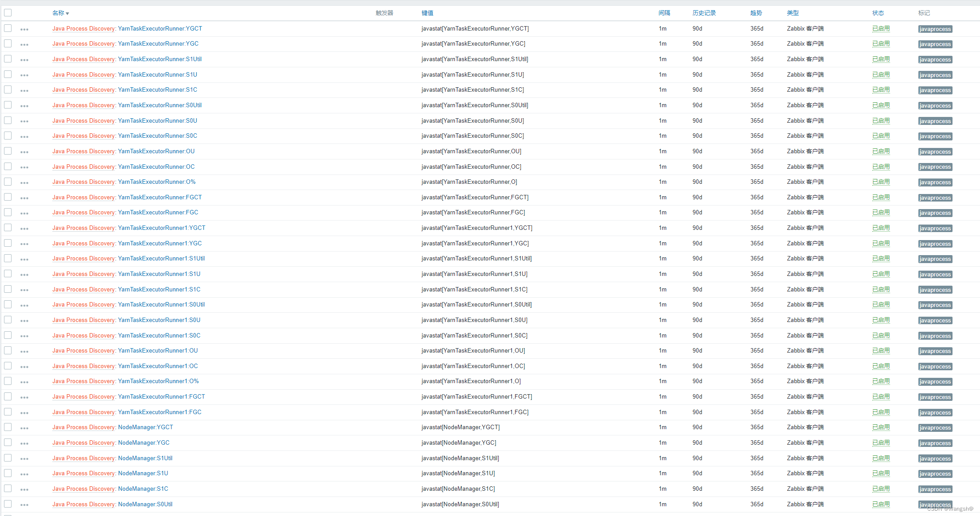Click the 类型 column header
This screenshot has width=980, height=516.
(x=793, y=13)
